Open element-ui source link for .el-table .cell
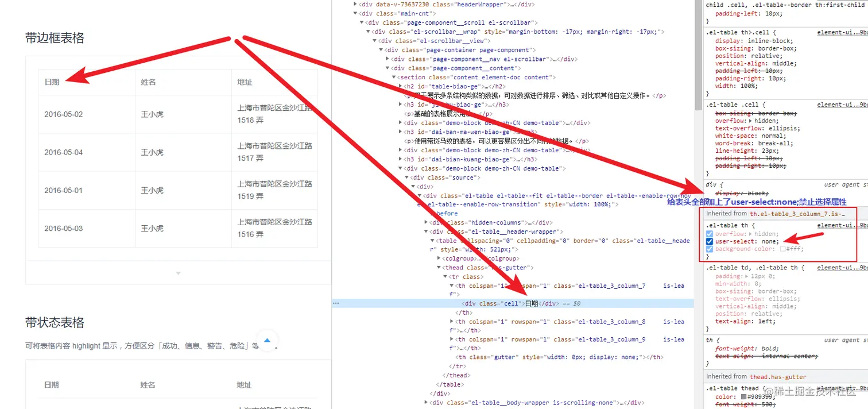 tap(842, 105)
